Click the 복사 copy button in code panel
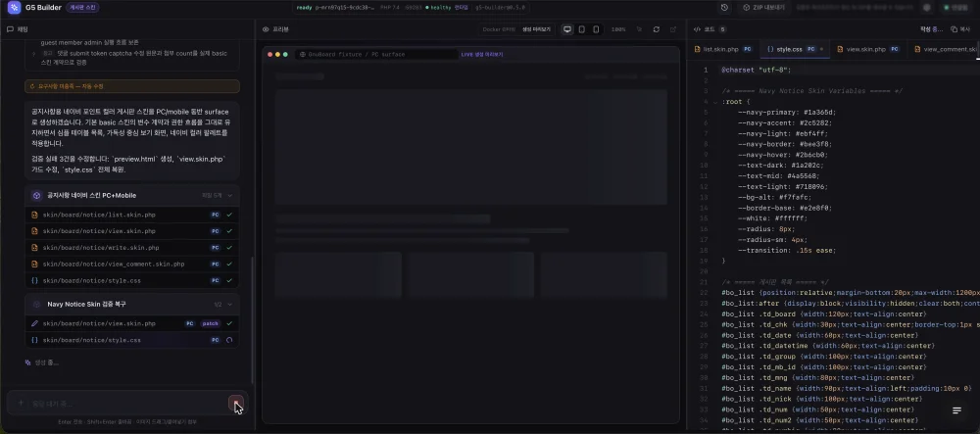This screenshot has width=980, height=434. tap(960, 29)
